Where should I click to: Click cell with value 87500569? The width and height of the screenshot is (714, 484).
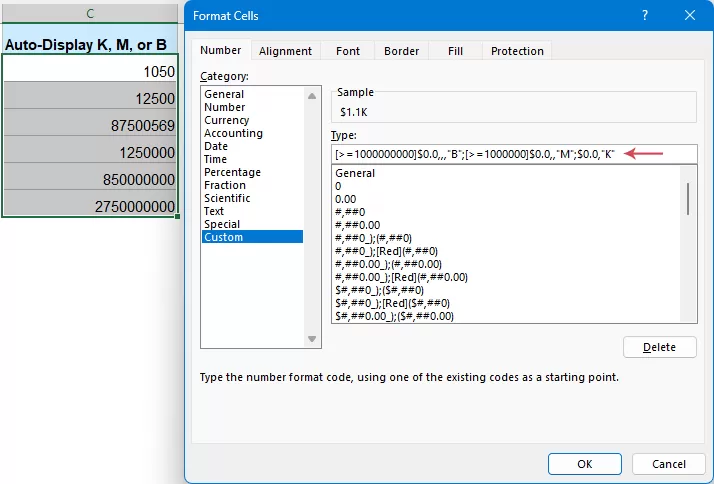pyautogui.click(x=90, y=122)
